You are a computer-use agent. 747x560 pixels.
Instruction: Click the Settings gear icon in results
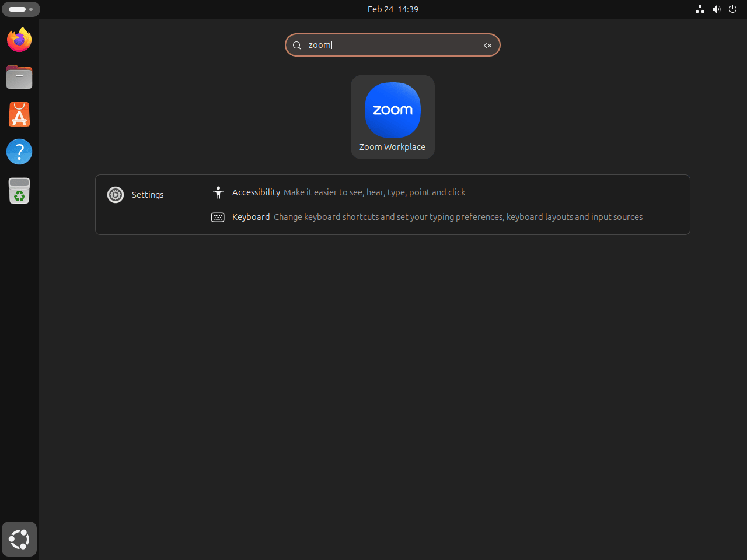click(115, 194)
